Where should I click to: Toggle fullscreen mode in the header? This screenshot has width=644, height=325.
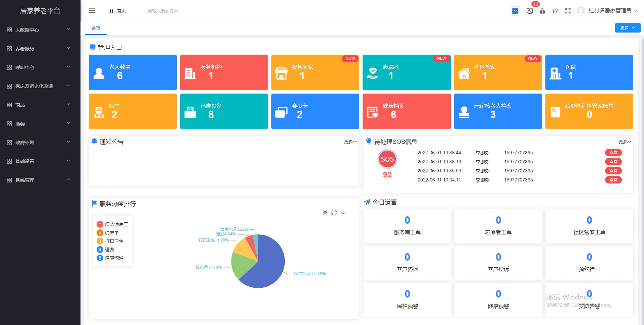[x=568, y=11]
